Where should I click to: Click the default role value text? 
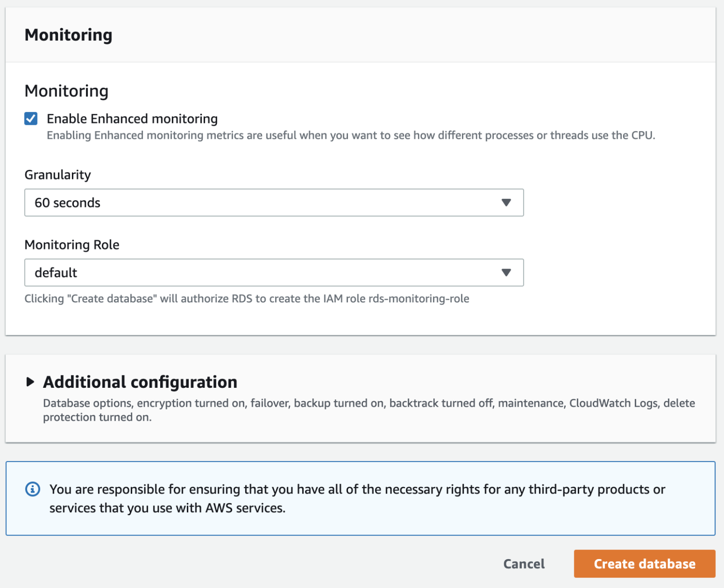click(x=56, y=273)
